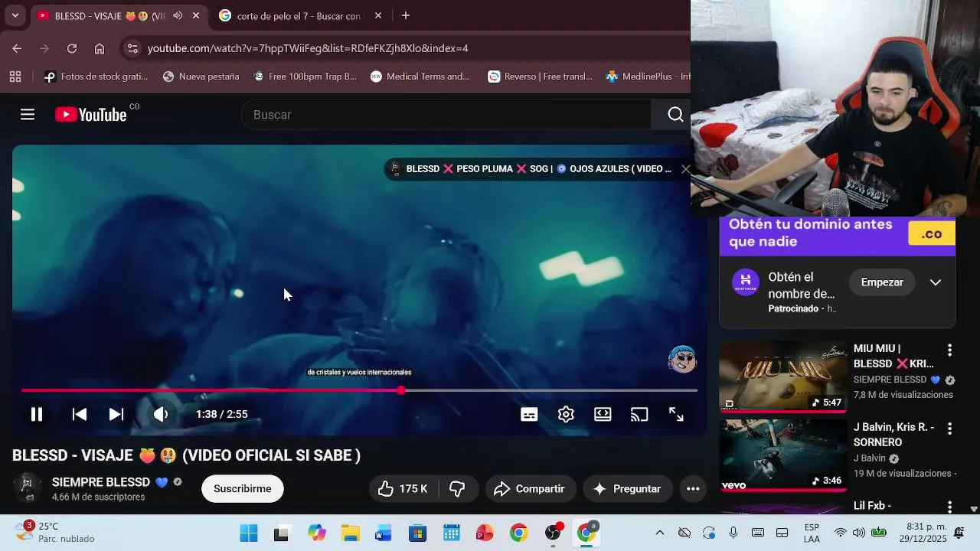
Task: Open options menu for J Balvin SORNERO video
Action: (949, 429)
